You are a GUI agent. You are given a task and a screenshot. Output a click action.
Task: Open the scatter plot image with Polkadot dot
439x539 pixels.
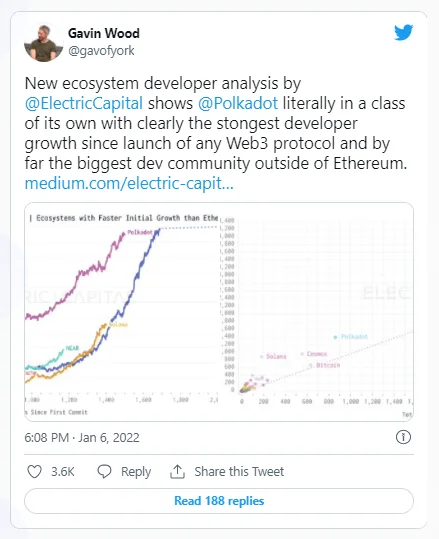(x=316, y=311)
